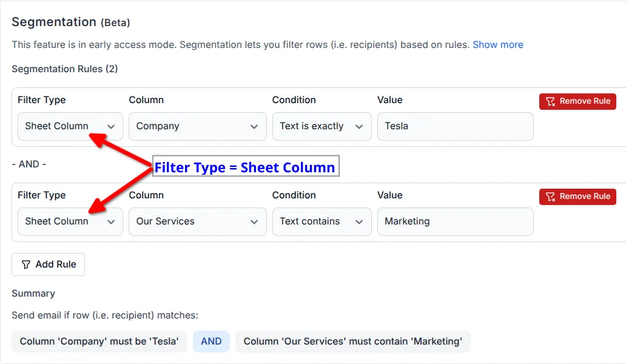Click the first Remove Rule button
626x364 pixels.
coord(577,101)
